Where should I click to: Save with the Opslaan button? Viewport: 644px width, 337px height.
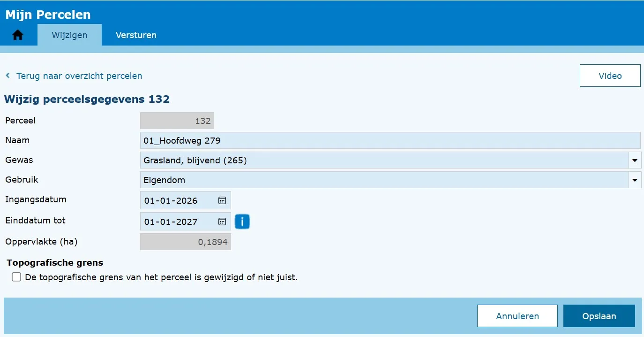coord(599,316)
